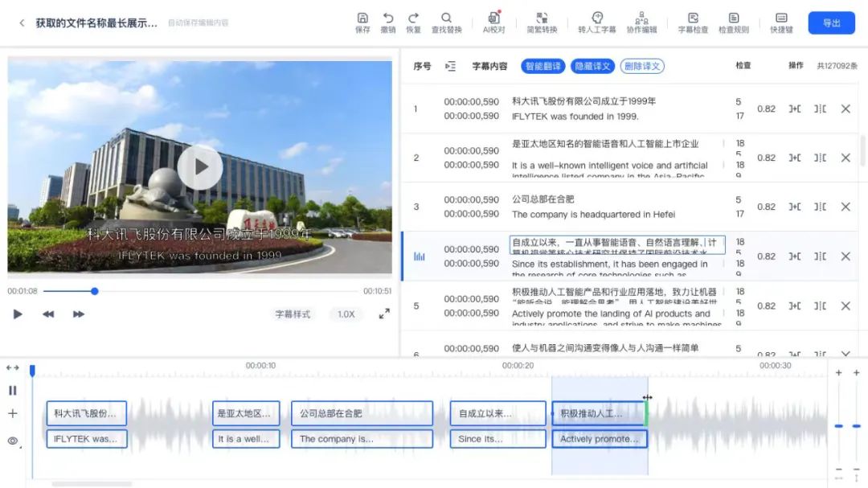Request 转人工字幕 manual subtitles

click(596, 23)
